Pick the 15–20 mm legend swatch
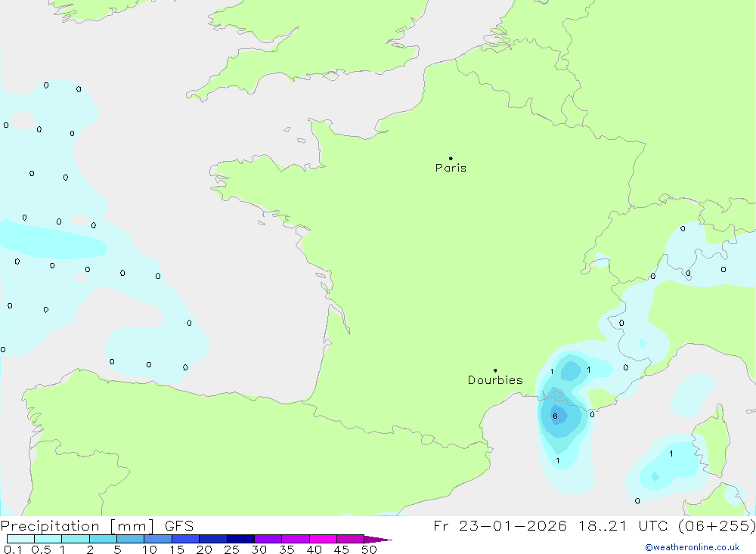Image resolution: width=756 pixels, height=554 pixels. point(186,539)
